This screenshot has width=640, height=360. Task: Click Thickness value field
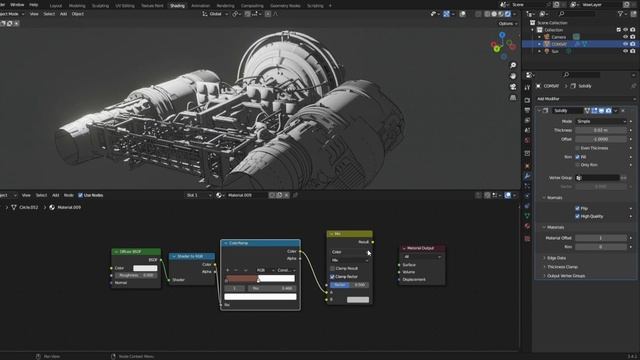[601, 130]
